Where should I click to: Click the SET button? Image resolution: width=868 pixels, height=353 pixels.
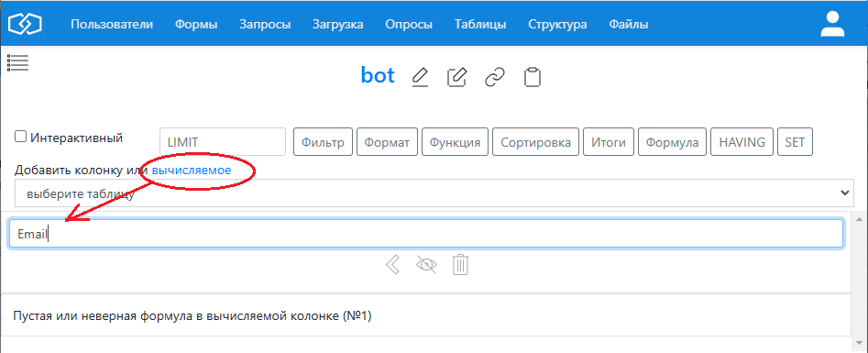point(795,142)
